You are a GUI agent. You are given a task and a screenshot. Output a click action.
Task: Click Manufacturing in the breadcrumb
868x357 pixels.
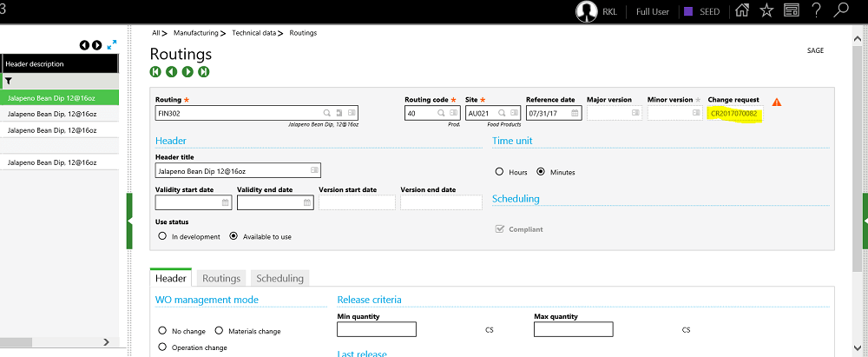[x=195, y=33]
